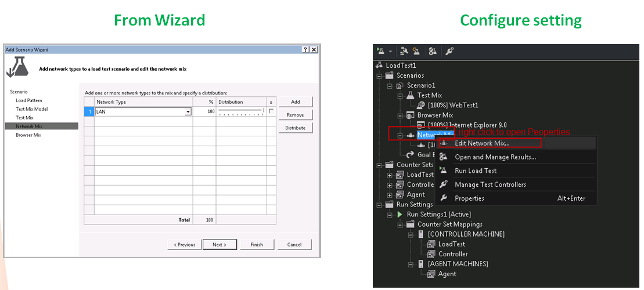Click the wizard help question mark button
This screenshot has width=644, height=290.
[x=305, y=50]
